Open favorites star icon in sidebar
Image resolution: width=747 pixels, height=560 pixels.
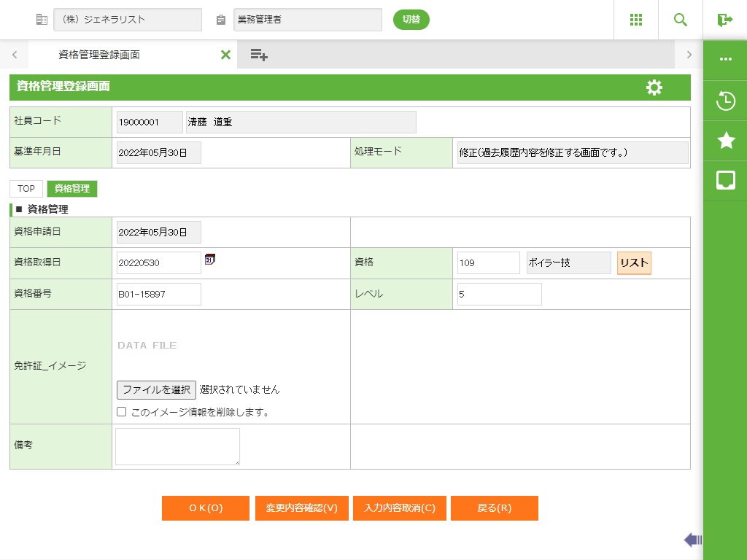(x=725, y=141)
